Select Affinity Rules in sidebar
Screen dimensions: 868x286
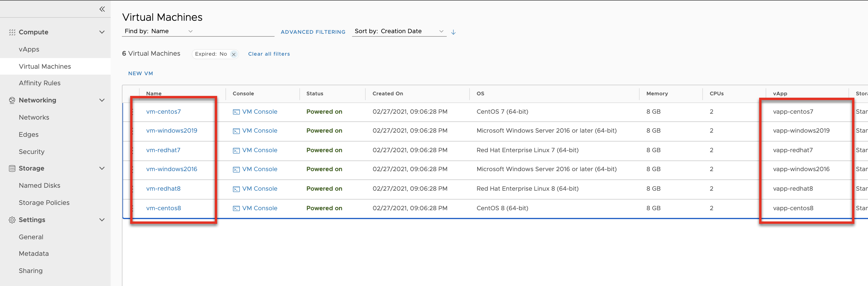pos(39,83)
